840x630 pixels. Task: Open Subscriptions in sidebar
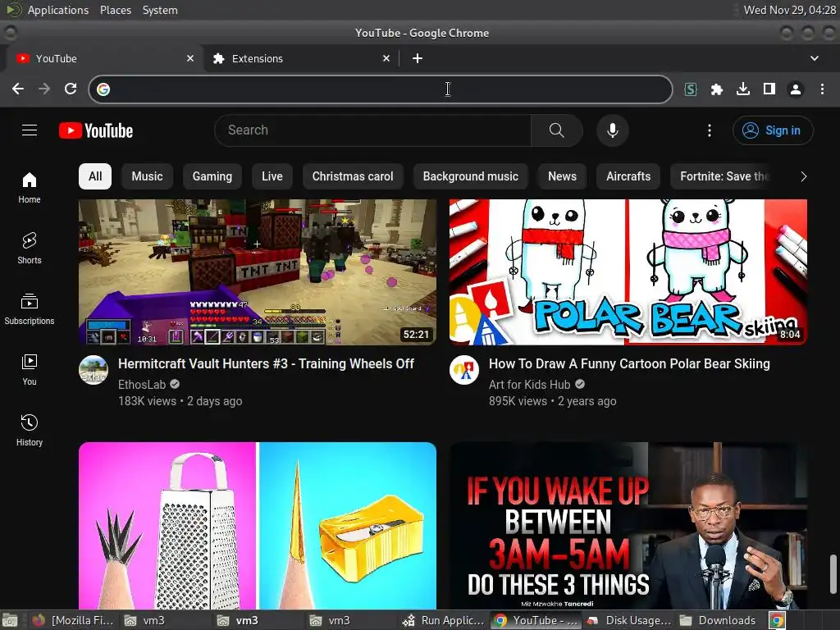pos(30,309)
